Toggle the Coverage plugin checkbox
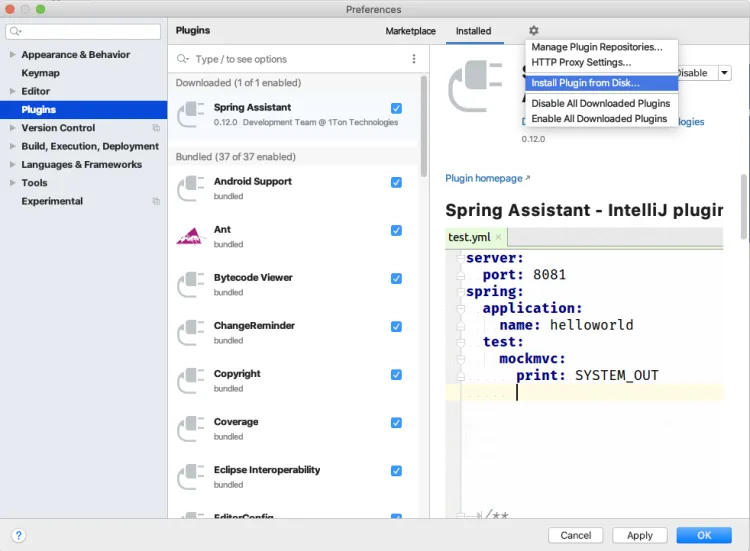Viewport: 750px width, 551px height. [397, 423]
